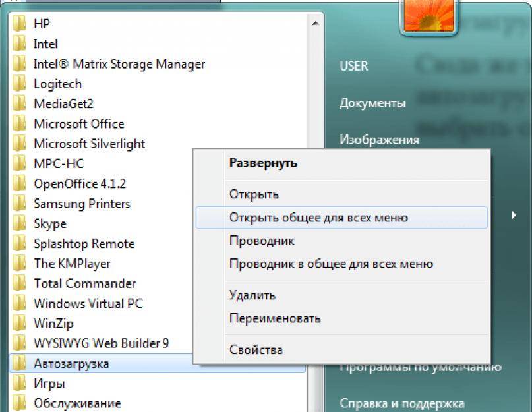Click the orange flower user account picture
Screen dimensions: 532x412
[429, 16]
